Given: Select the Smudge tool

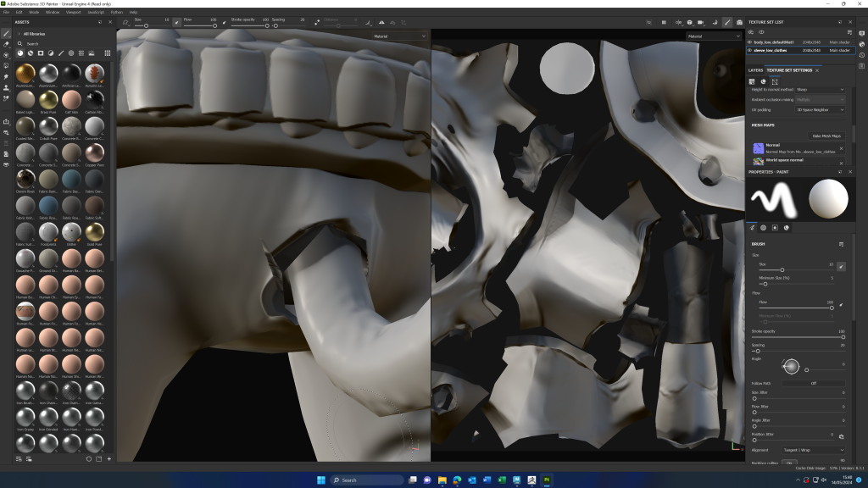Looking at the screenshot, I should 6,76.
